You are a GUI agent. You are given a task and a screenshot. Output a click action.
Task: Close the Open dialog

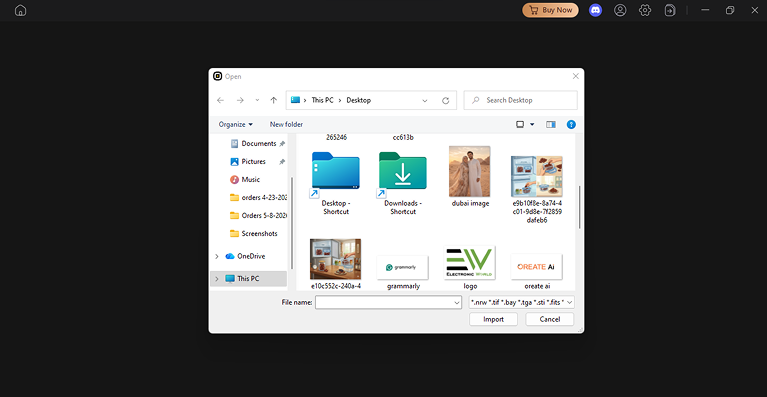click(576, 76)
